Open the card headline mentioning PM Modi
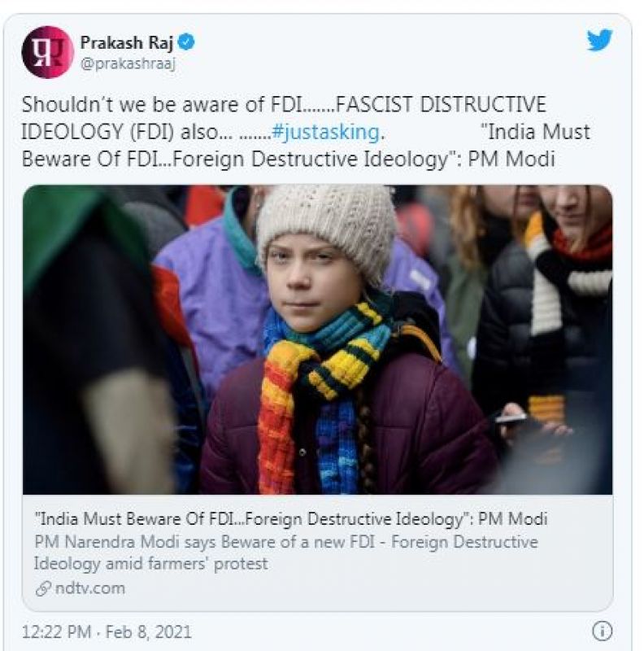The image size is (644, 651). [291, 519]
